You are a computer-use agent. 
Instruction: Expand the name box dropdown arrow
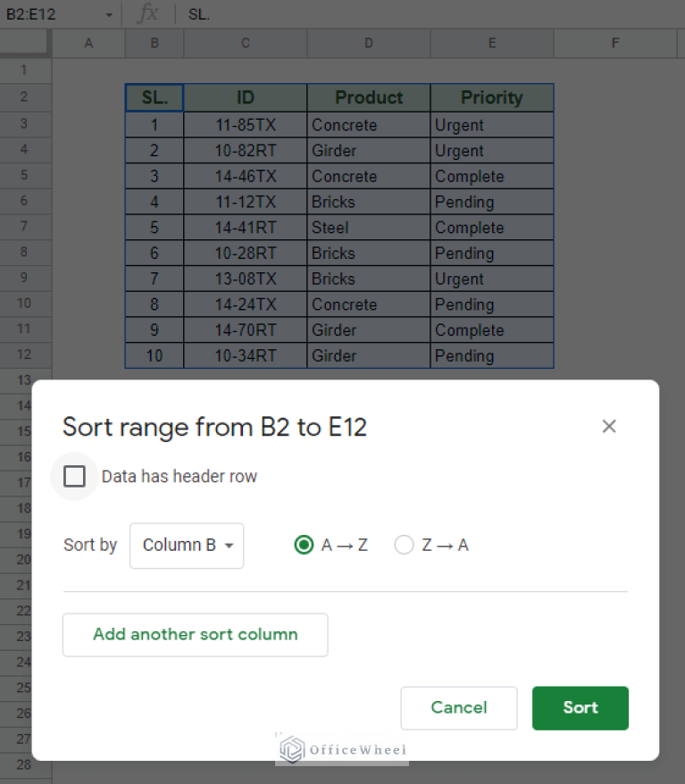(109, 15)
